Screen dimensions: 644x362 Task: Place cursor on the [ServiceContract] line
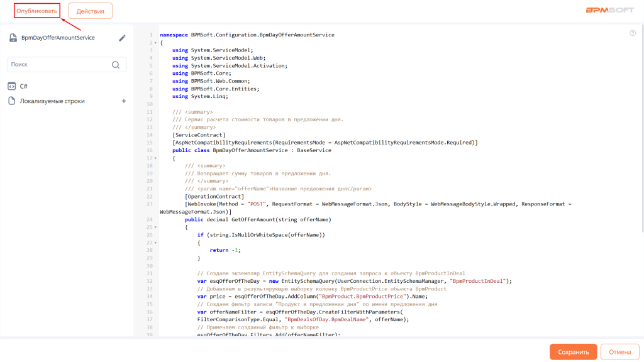[199, 135]
